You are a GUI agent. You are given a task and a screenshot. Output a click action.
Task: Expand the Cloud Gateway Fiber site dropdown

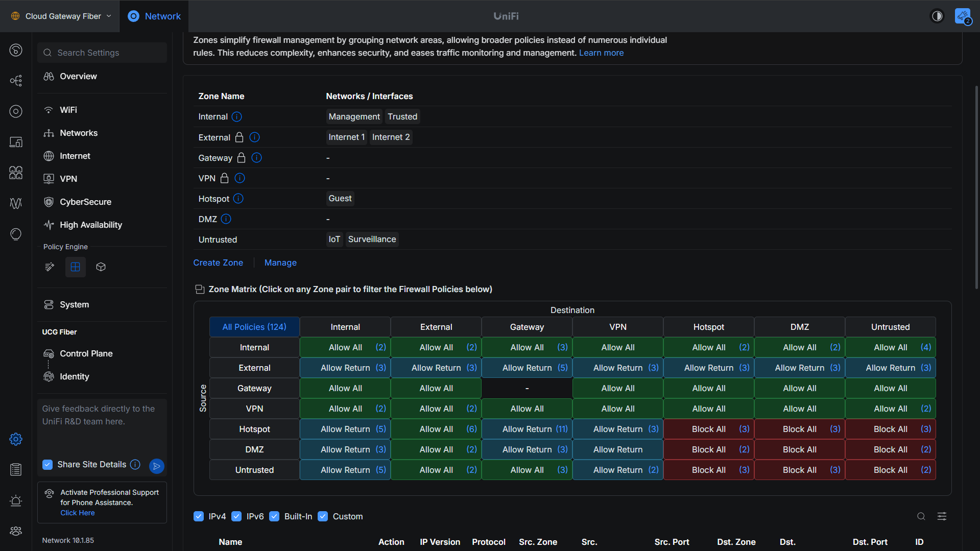pyautogui.click(x=61, y=16)
